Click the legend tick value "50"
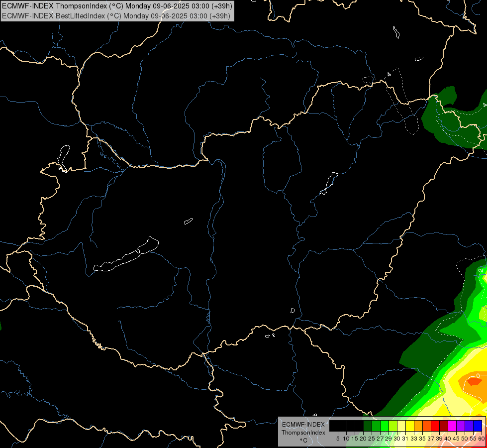487x448 pixels. click(x=465, y=439)
